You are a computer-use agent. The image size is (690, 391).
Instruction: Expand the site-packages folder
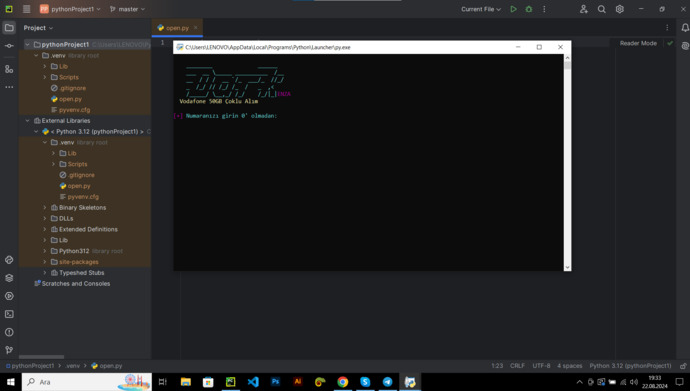tap(45, 262)
